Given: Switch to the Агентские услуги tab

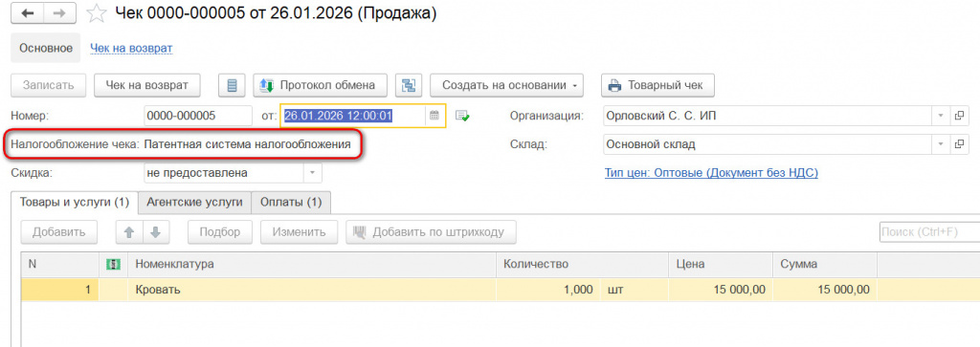Looking at the screenshot, I should tap(195, 203).
